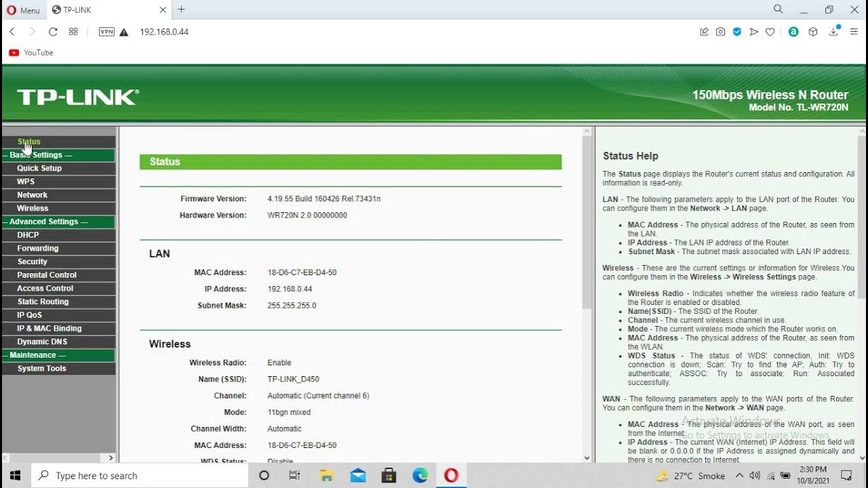Image resolution: width=868 pixels, height=488 pixels.
Task: Expand the Wireless menu
Action: pos(33,208)
